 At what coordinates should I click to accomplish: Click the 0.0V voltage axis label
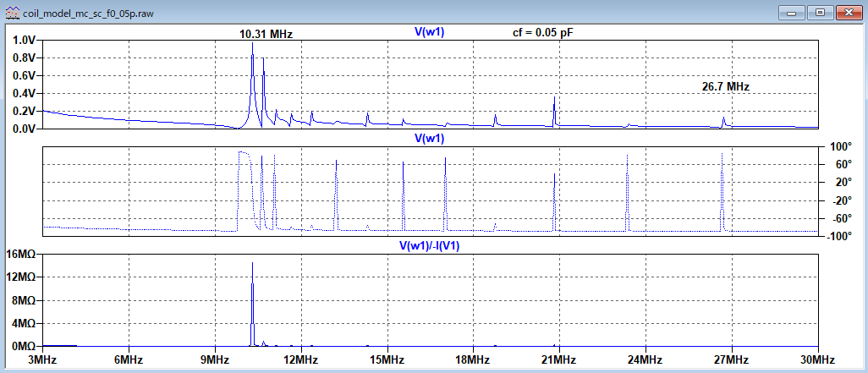pyautogui.click(x=24, y=129)
